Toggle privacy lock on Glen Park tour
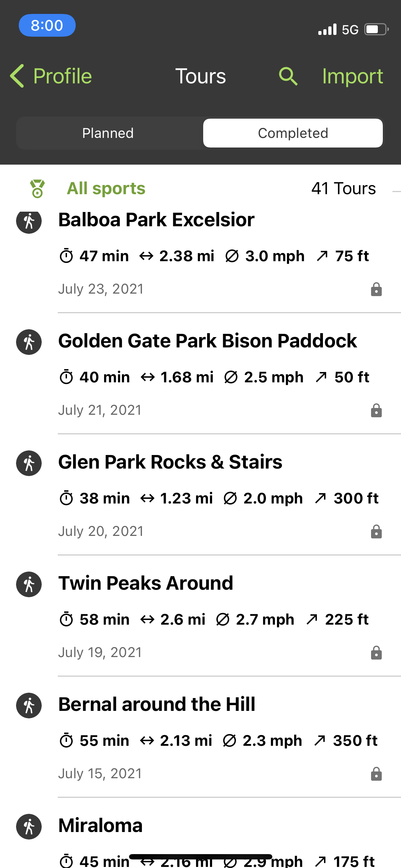Viewport: 401px width, 868px height. click(x=376, y=532)
